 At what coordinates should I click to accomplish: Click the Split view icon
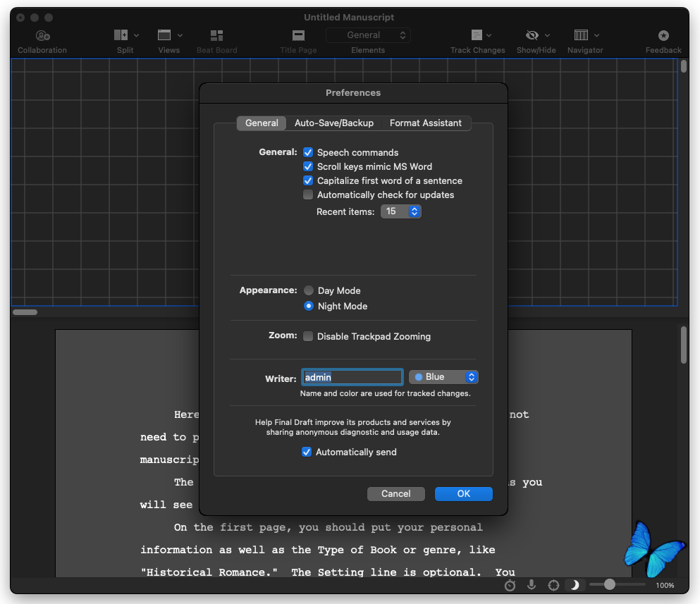click(121, 35)
